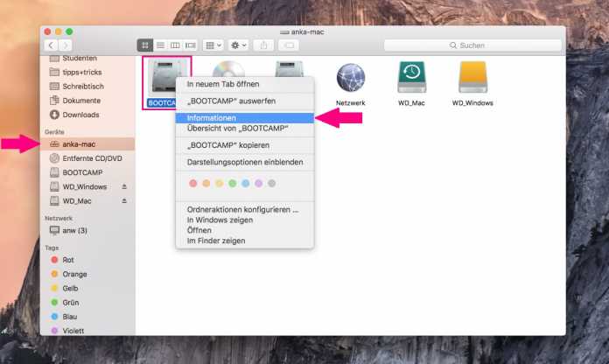Select the orange WD_Windows drive icon
The image size is (609, 364).
pyautogui.click(x=472, y=79)
